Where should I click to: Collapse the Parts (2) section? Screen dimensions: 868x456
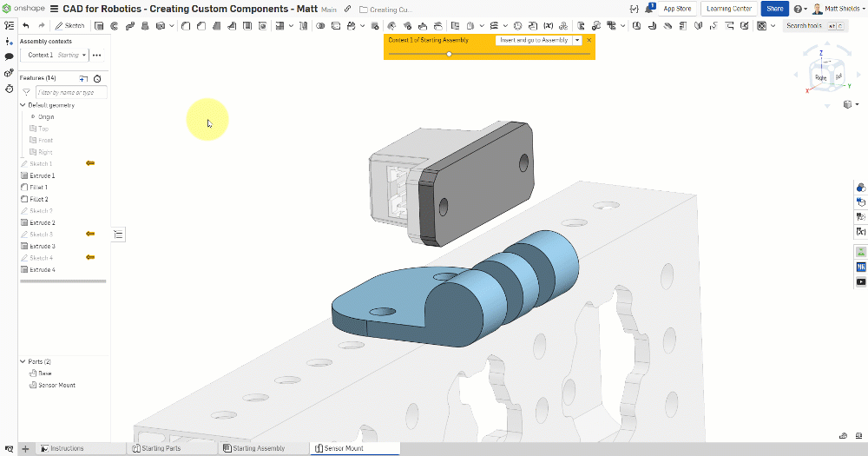tap(23, 361)
